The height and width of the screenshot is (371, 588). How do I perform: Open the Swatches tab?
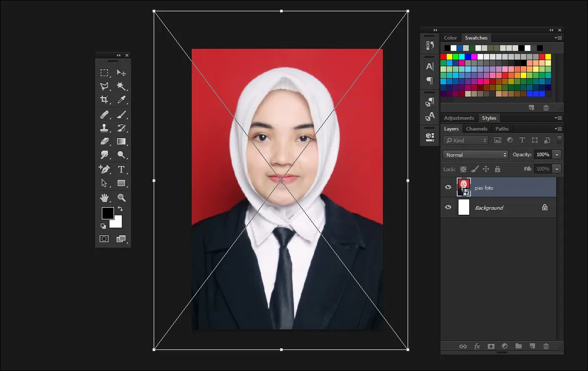(476, 38)
